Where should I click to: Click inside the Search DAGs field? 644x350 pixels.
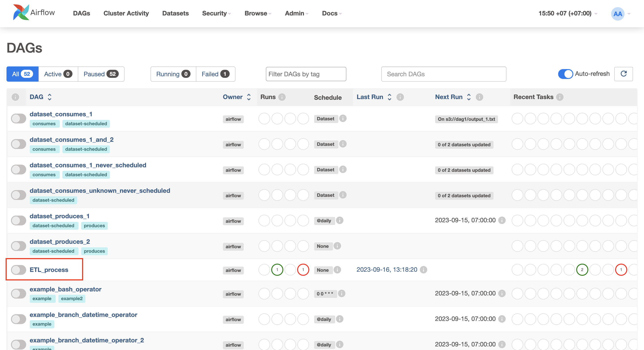coord(443,74)
